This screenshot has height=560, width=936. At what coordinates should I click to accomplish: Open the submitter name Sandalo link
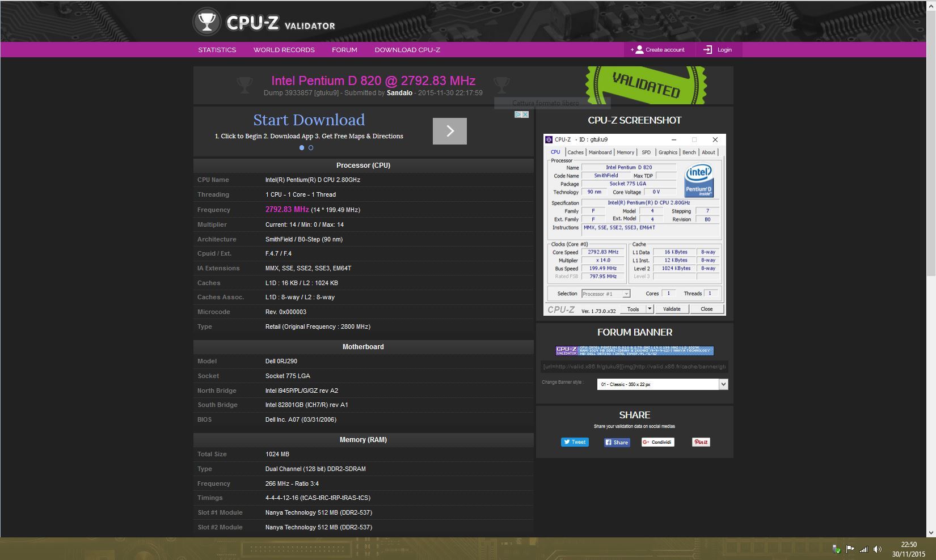point(399,93)
